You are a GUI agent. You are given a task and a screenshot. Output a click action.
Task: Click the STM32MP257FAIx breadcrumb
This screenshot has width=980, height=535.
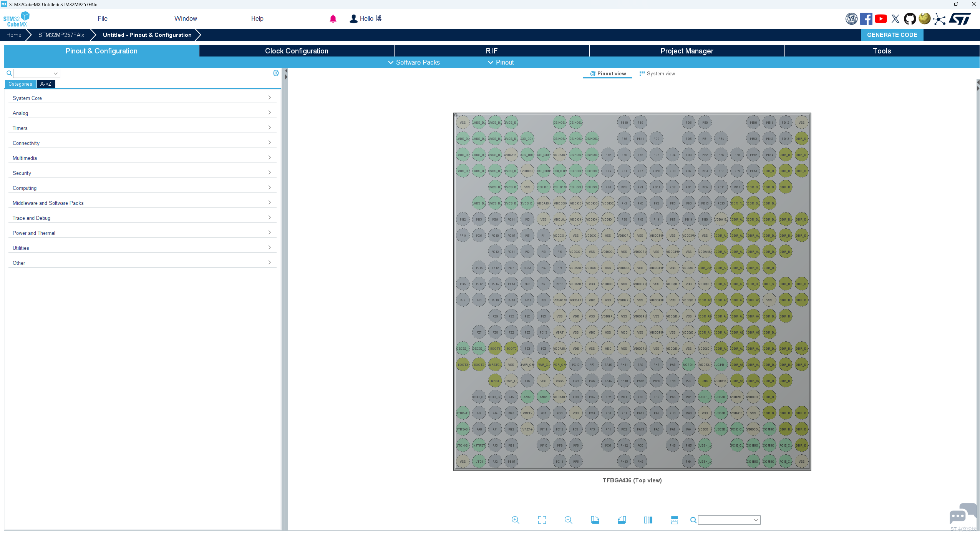(61, 35)
